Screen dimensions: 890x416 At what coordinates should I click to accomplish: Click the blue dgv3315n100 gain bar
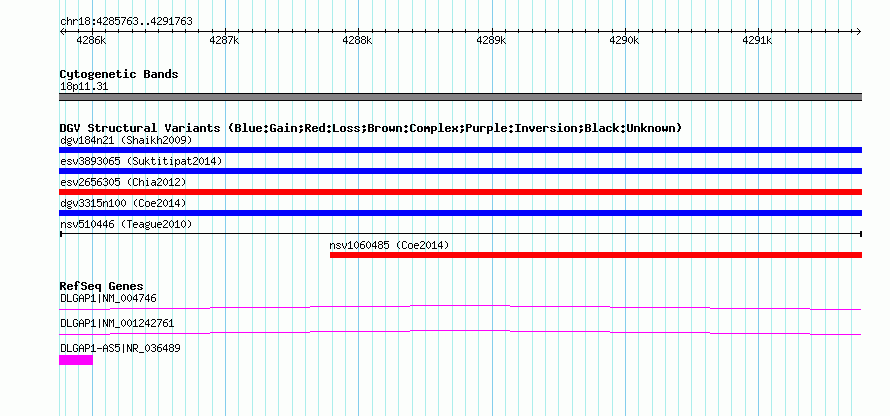coord(460,213)
